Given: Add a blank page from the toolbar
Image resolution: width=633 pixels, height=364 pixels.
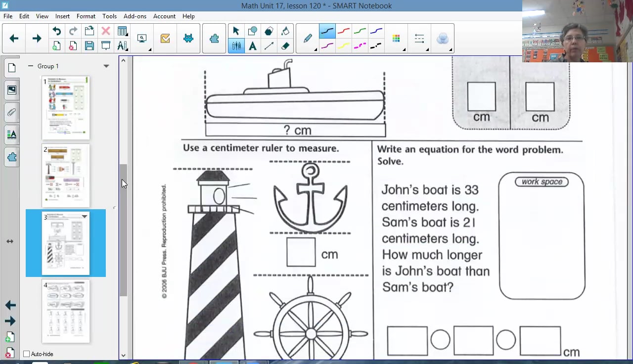Looking at the screenshot, I should 57,46.
